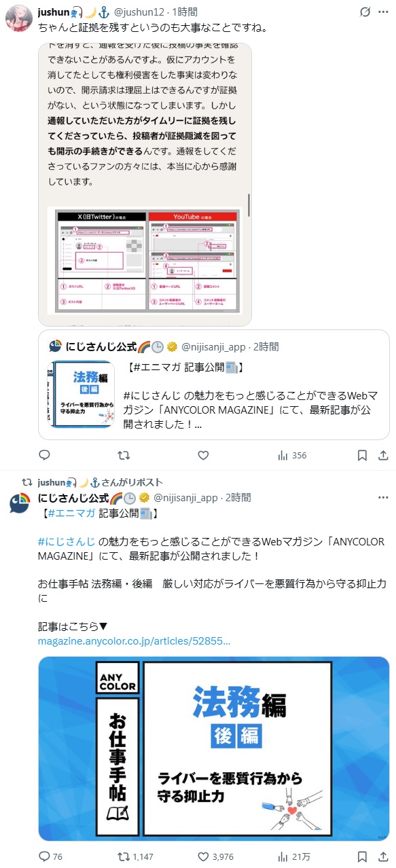The height and width of the screenshot is (868, 396).
Task: Click the #にじさんじ hashtag
Action: tap(67, 541)
